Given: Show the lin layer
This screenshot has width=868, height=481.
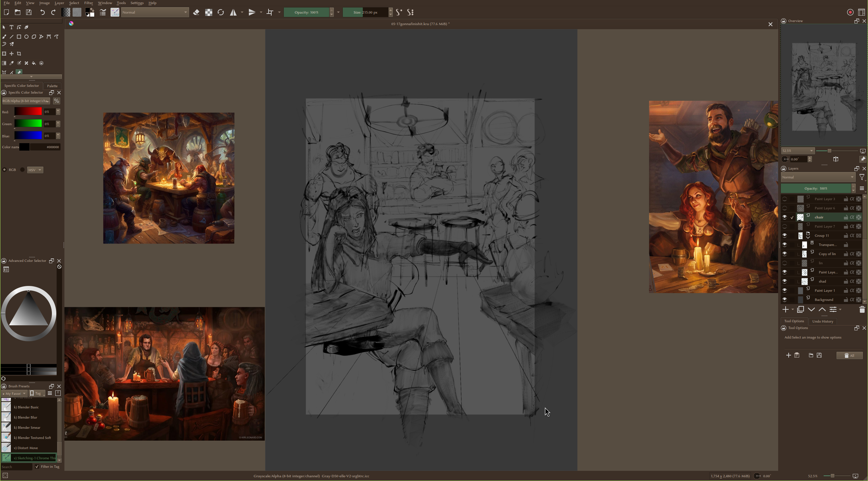Looking at the screenshot, I should pyautogui.click(x=785, y=263).
